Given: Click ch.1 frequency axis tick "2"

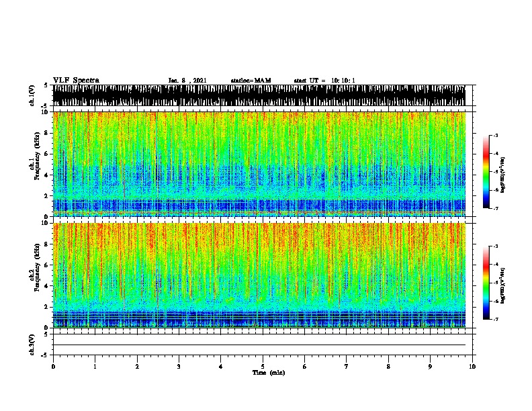Looking at the screenshot, I should point(47,196).
